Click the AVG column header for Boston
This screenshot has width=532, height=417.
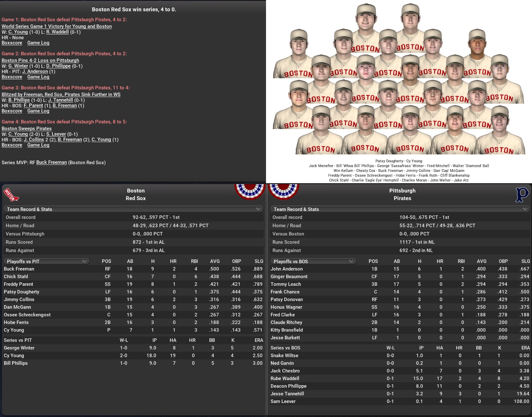215,261
